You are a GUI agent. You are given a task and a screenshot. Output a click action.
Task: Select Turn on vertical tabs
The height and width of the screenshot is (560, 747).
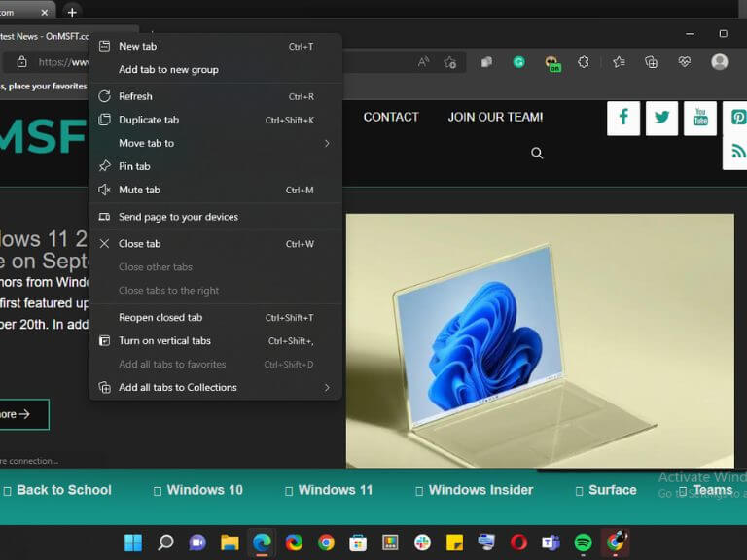click(x=215, y=340)
